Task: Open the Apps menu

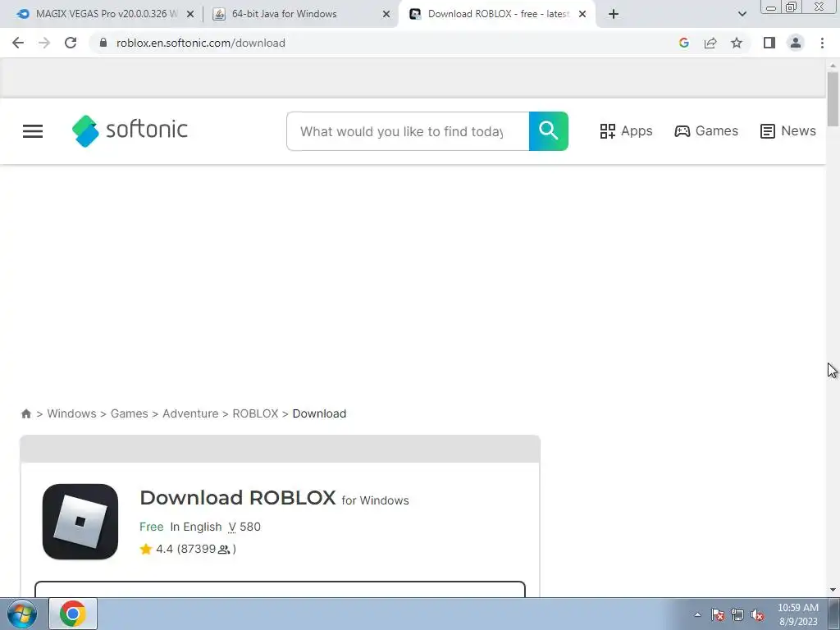Action: coord(626,130)
